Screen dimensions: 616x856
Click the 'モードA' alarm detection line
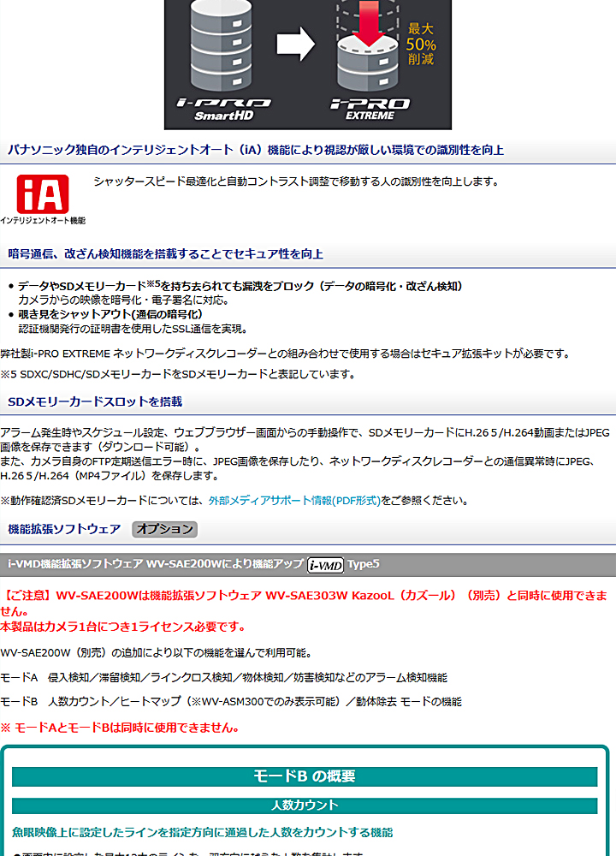[x=223, y=677]
